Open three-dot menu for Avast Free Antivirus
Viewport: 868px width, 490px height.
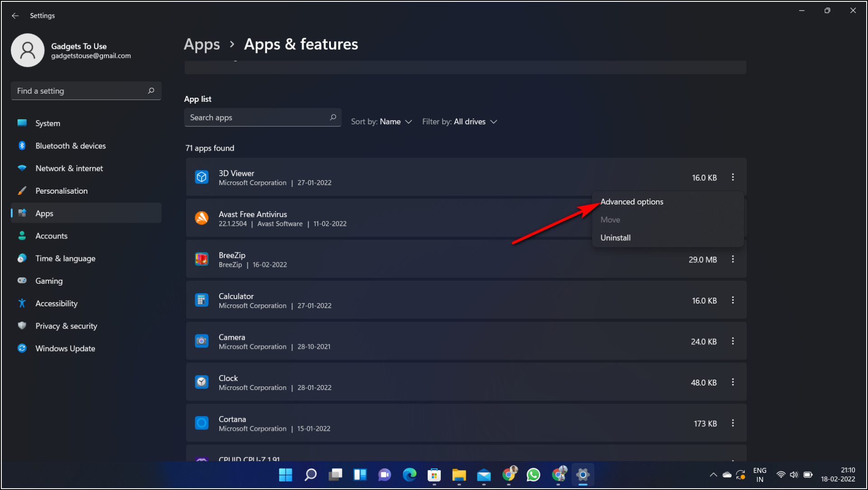pos(733,218)
